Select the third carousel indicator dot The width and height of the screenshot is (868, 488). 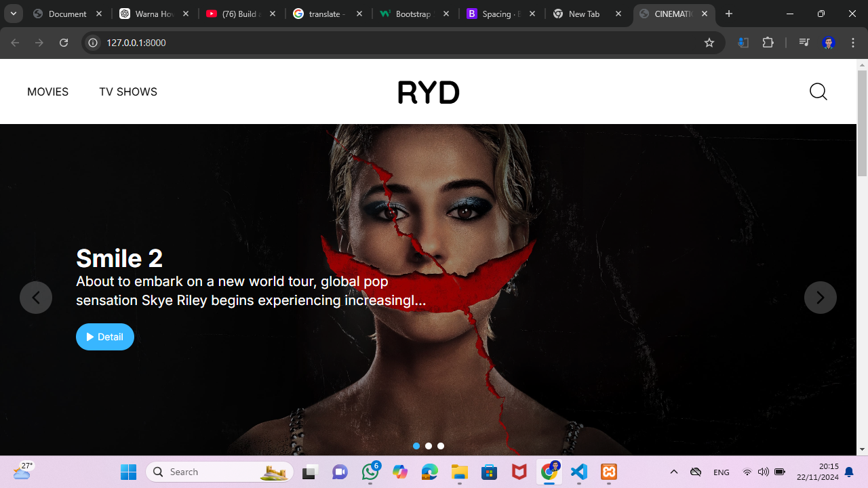point(441,446)
